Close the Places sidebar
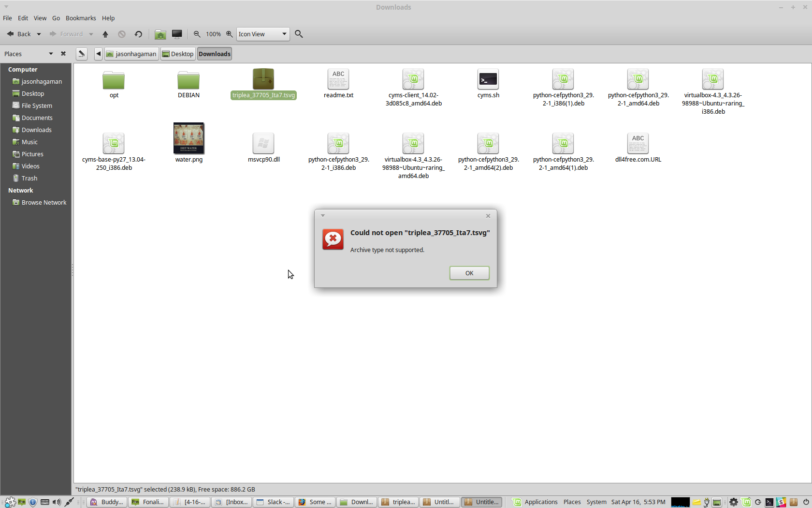This screenshot has width=812, height=508. pos(63,54)
